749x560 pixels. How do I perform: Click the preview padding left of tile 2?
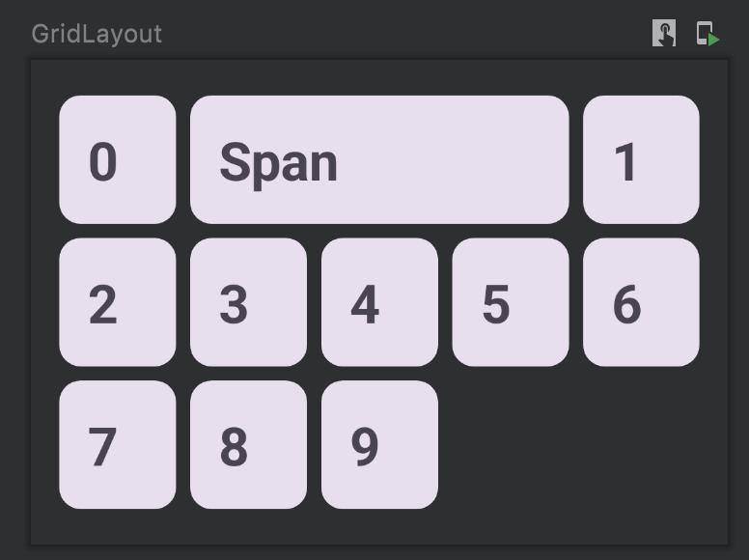45,302
